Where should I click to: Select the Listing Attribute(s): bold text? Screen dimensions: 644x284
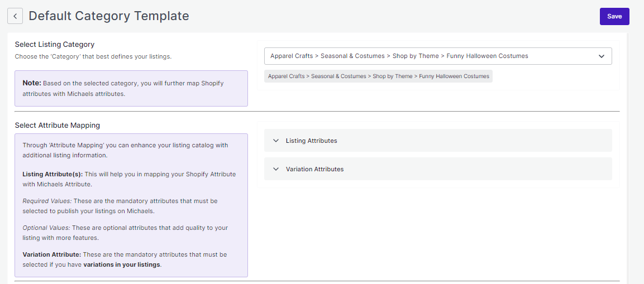click(53, 174)
